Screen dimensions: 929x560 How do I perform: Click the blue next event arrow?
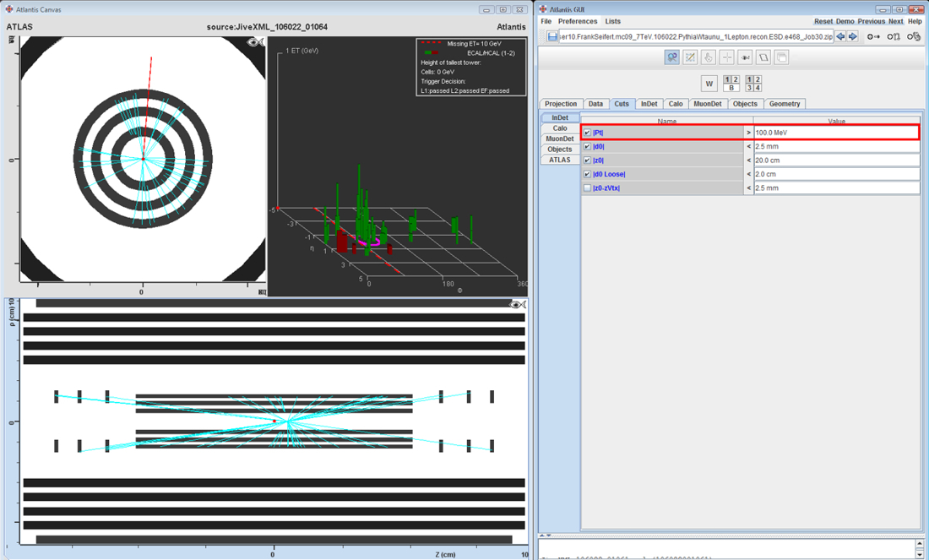click(x=852, y=36)
